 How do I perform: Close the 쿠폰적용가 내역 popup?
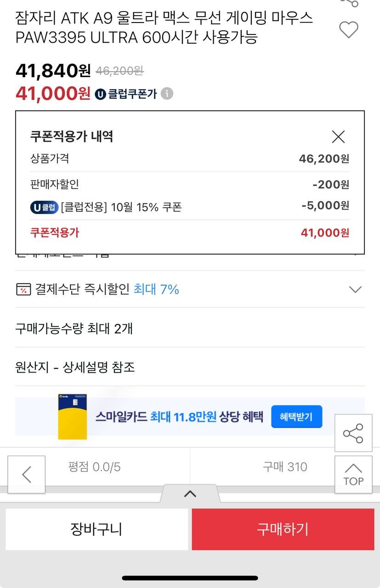coord(338,136)
